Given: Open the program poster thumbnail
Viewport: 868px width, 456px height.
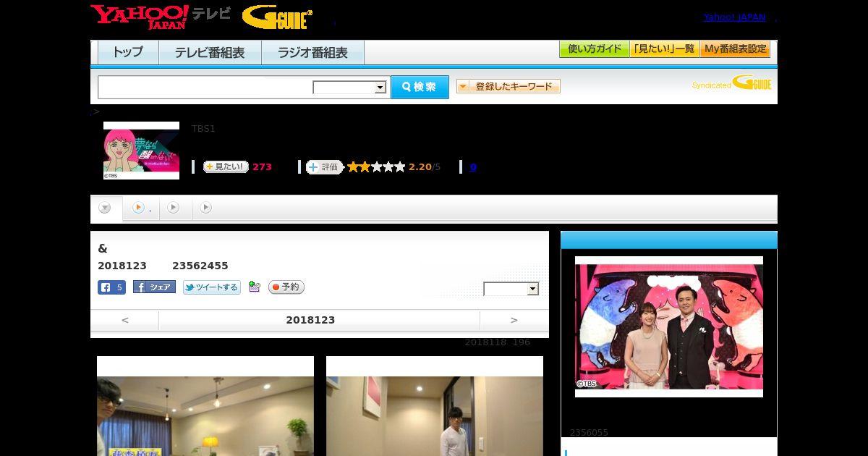Looking at the screenshot, I should [x=141, y=151].
